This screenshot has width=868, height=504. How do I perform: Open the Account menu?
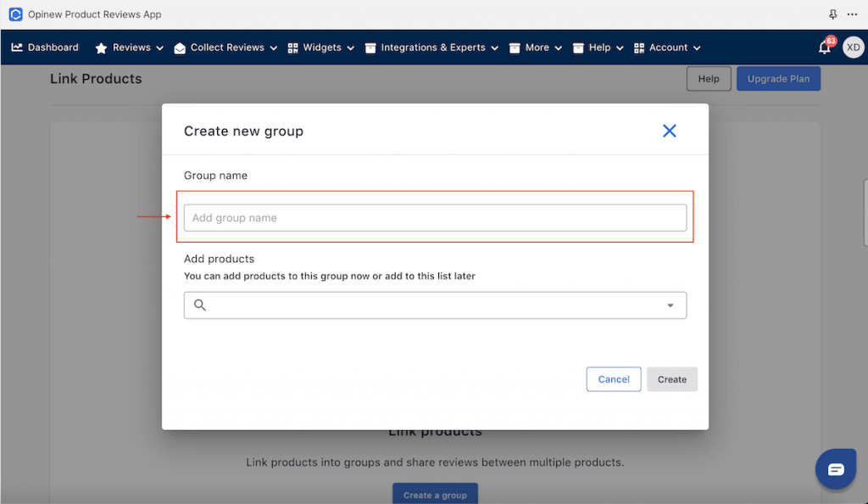point(667,48)
